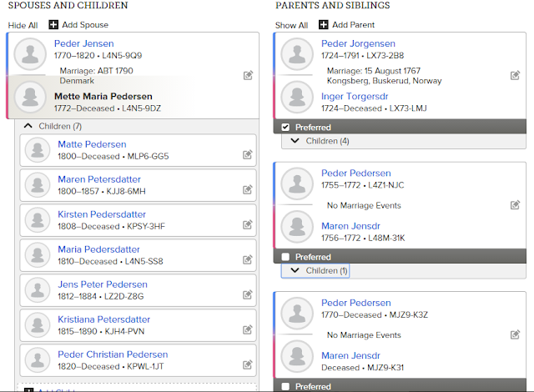The width and height of the screenshot is (534, 392).
Task: Click 'Kongsberg, Buskerud, Norway' text
Action: [x=384, y=81]
